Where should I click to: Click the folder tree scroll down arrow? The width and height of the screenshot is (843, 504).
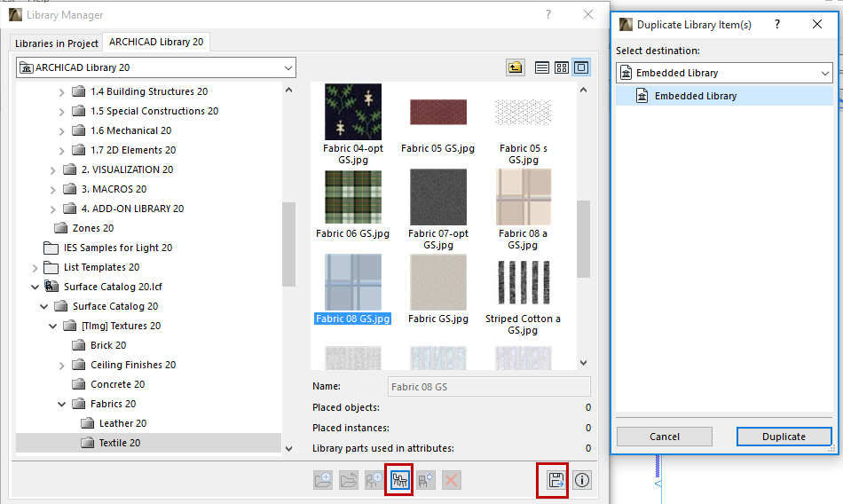point(288,449)
